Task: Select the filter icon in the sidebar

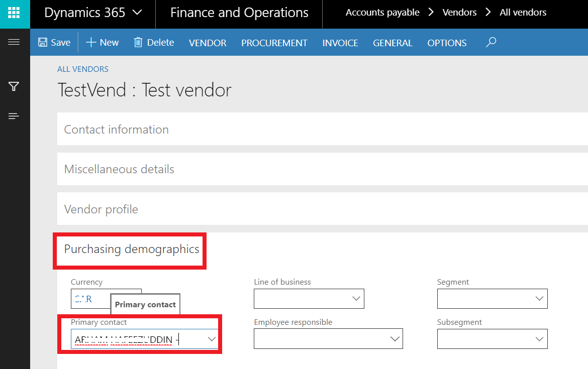Action: tap(15, 86)
